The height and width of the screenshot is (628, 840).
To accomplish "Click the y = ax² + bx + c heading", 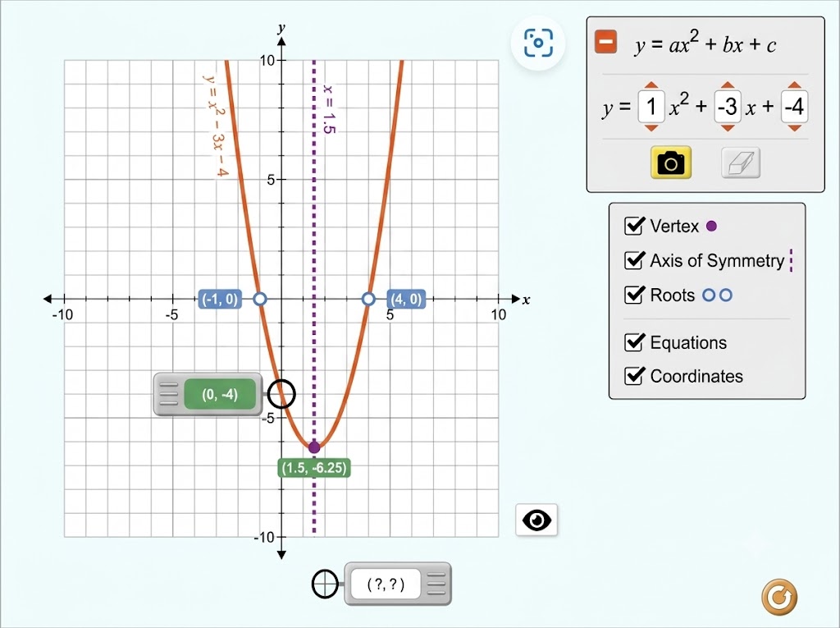I will pos(705,43).
